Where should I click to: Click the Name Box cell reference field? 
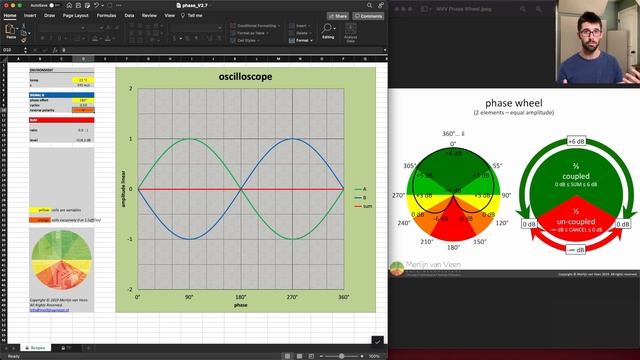pyautogui.click(x=13, y=50)
